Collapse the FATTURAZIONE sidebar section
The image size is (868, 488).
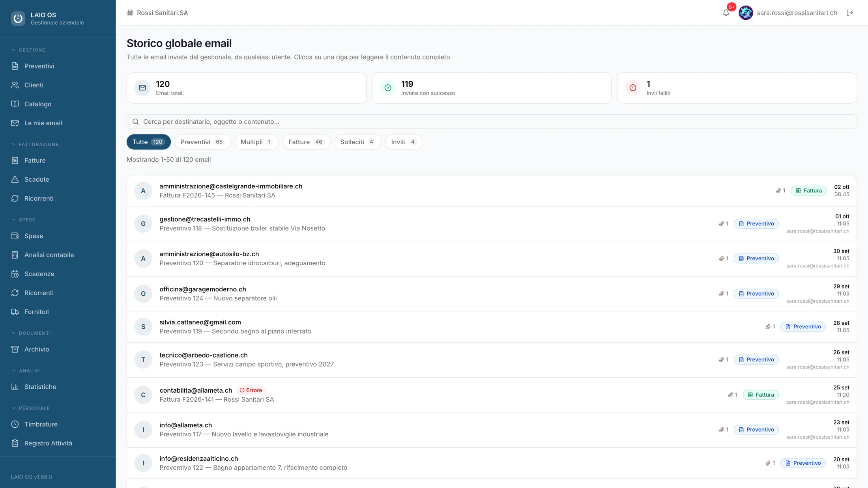pyautogui.click(x=35, y=144)
